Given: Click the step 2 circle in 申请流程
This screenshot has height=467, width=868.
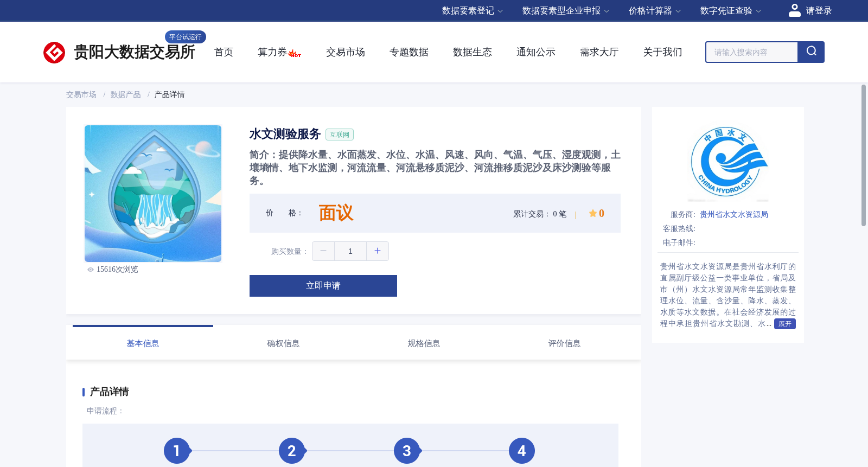Looking at the screenshot, I should click(x=292, y=451).
